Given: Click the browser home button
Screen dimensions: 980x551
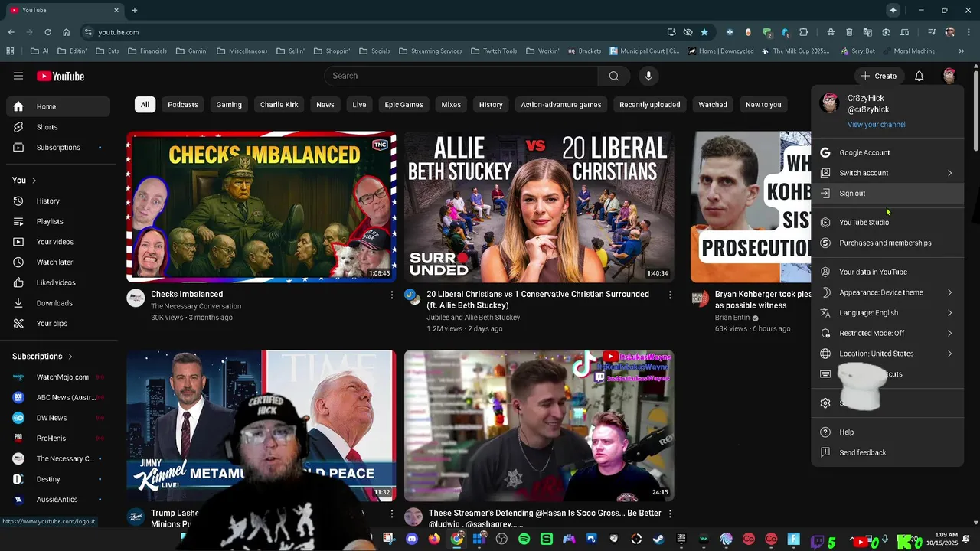Looking at the screenshot, I should pyautogui.click(x=66, y=32).
